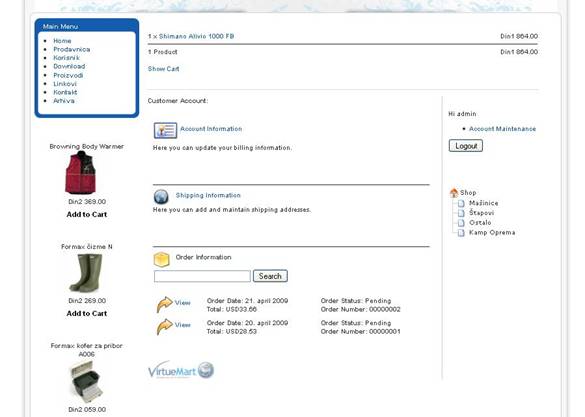This screenshot has width=585, height=417.
Task: Click the Search button for orders
Action: click(270, 276)
